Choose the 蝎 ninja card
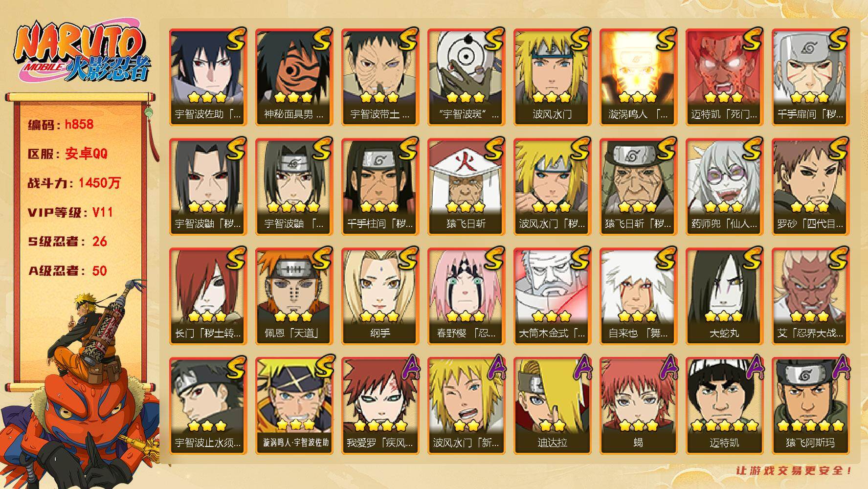Image resolution: width=868 pixels, height=489 pixels. click(x=638, y=406)
